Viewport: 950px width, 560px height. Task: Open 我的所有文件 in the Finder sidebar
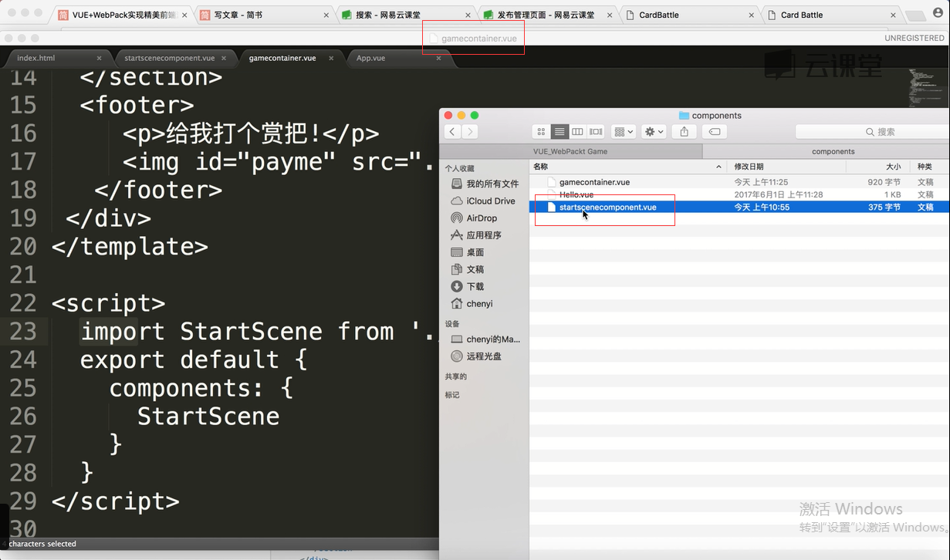coord(485,184)
